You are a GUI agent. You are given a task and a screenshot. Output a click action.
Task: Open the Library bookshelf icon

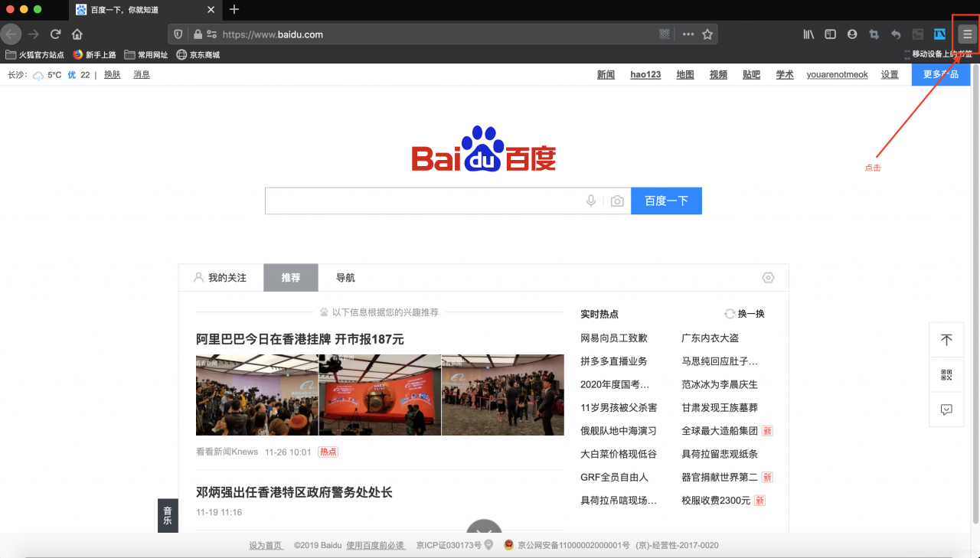tap(808, 34)
